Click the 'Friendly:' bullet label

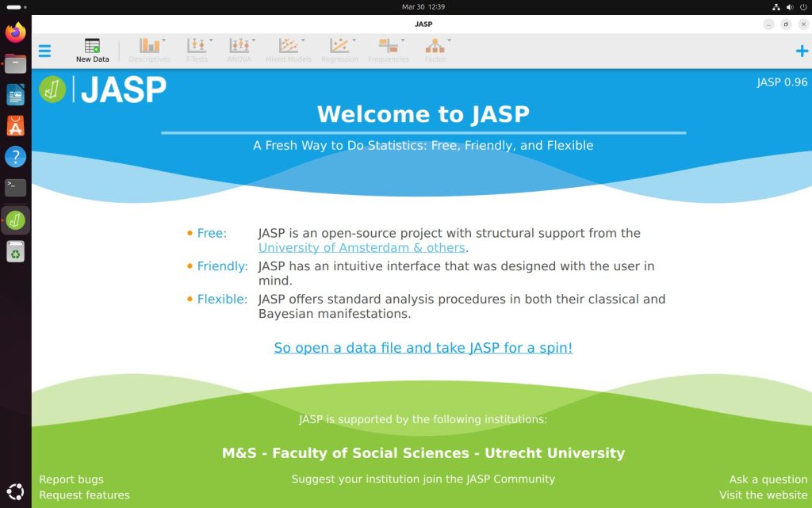pyautogui.click(x=222, y=266)
